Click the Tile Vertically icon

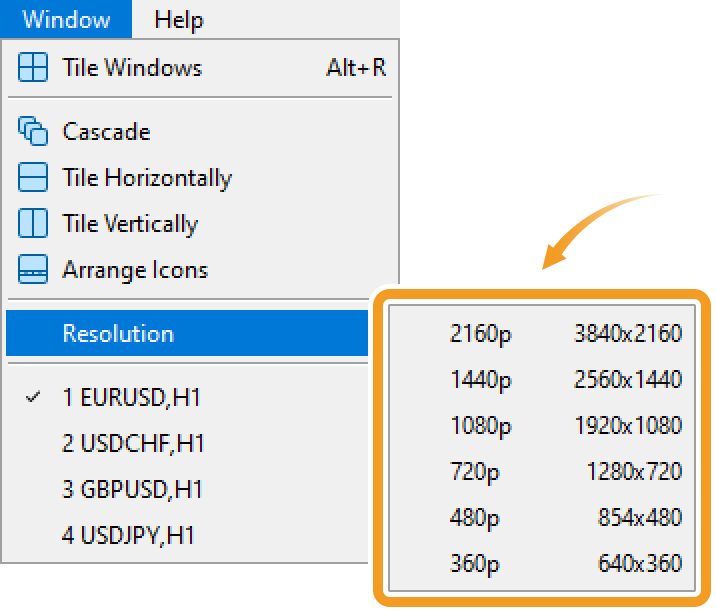coord(33,224)
